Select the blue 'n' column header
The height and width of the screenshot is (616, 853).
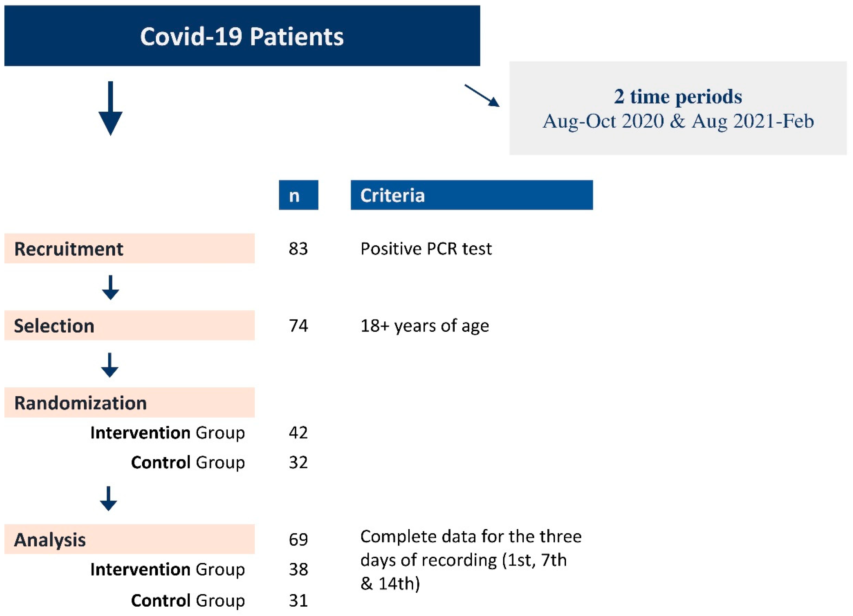coord(298,195)
